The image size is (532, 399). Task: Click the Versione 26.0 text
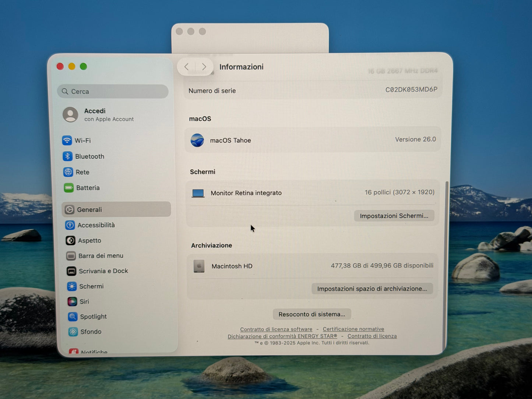tap(415, 140)
